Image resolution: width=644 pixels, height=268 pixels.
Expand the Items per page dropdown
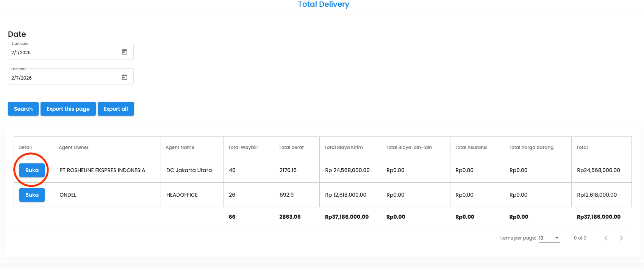[x=549, y=238]
